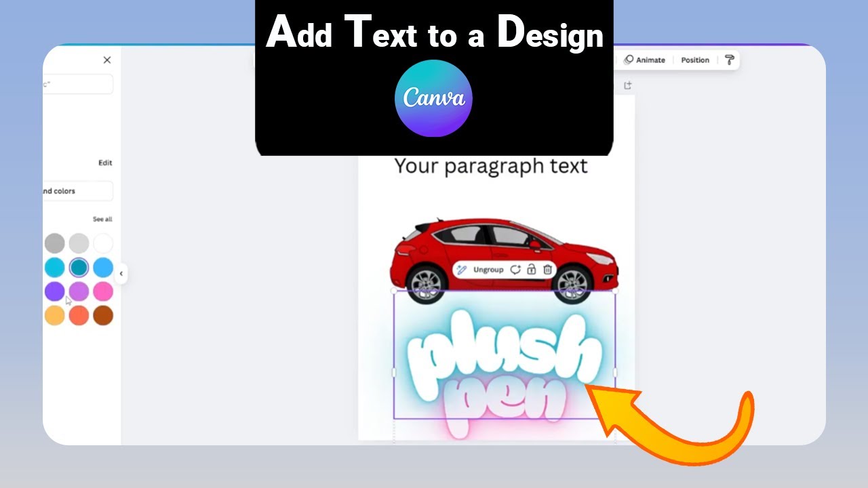Click the search field in color panel
Viewport: 868px width, 488px height.
[x=78, y=84]
